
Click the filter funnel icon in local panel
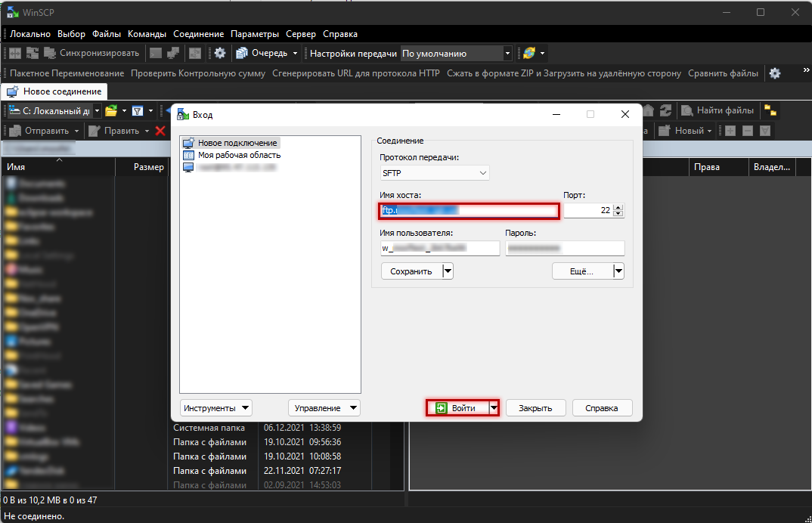click(138, 111)
